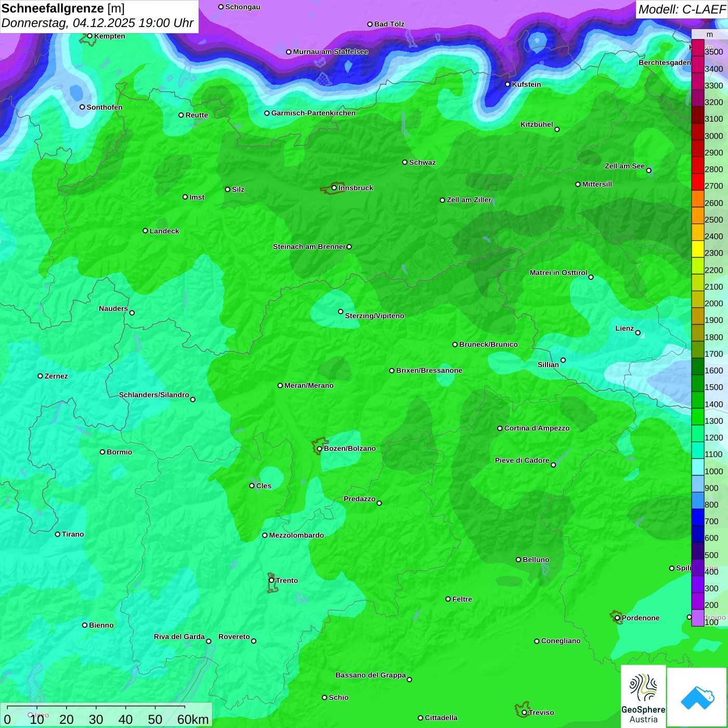The image size is (728, 728).
Task: Click the Meran/Merano label
Action: coord(309,385)
